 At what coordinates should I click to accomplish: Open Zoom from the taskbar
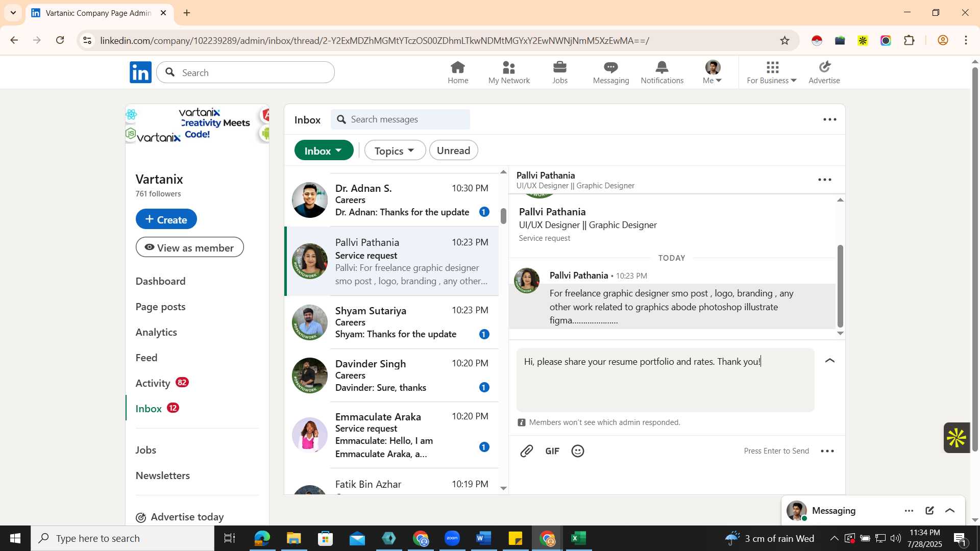452,538
